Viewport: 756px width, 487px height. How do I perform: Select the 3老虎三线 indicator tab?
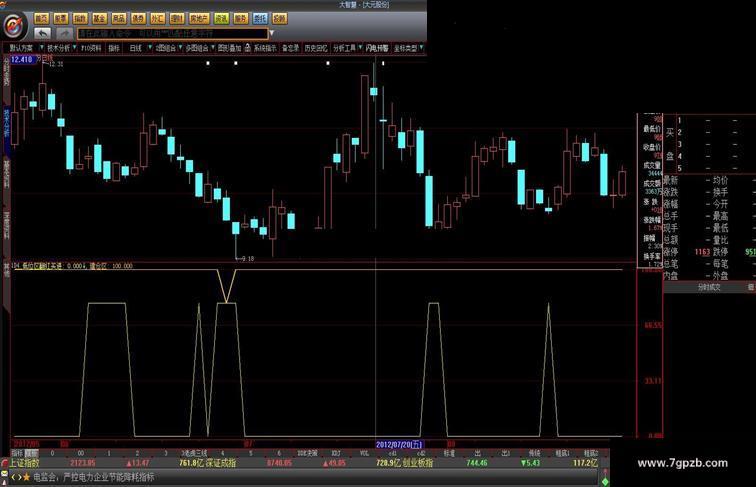194,453
